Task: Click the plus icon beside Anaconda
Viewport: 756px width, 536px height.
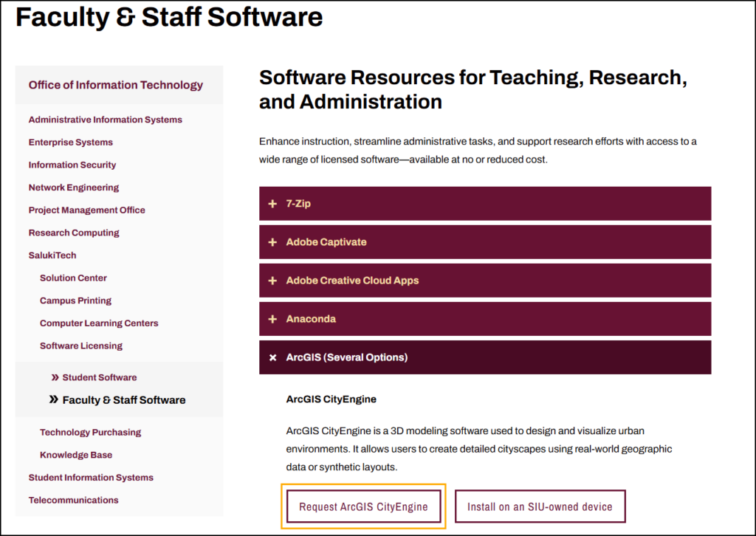Action: tap(272, 319)
